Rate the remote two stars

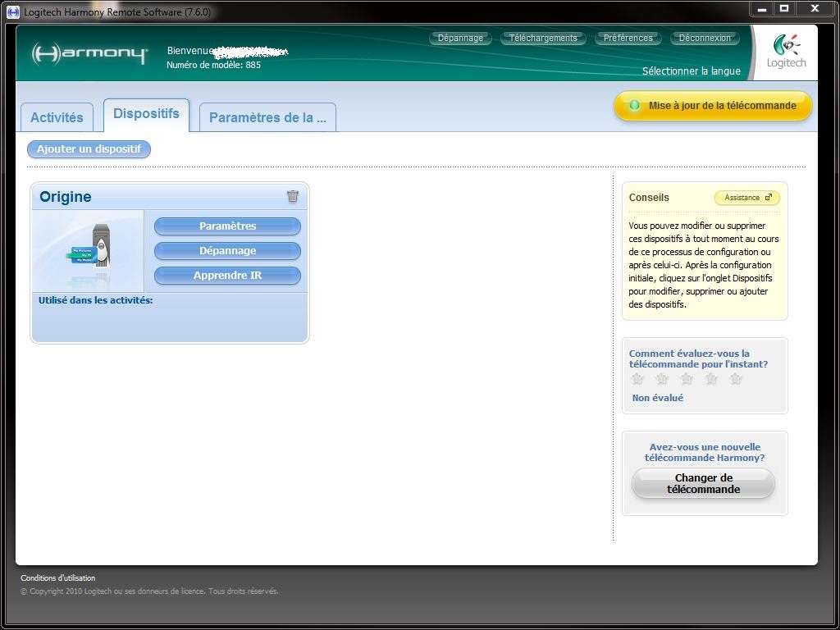tap(662, 379)
